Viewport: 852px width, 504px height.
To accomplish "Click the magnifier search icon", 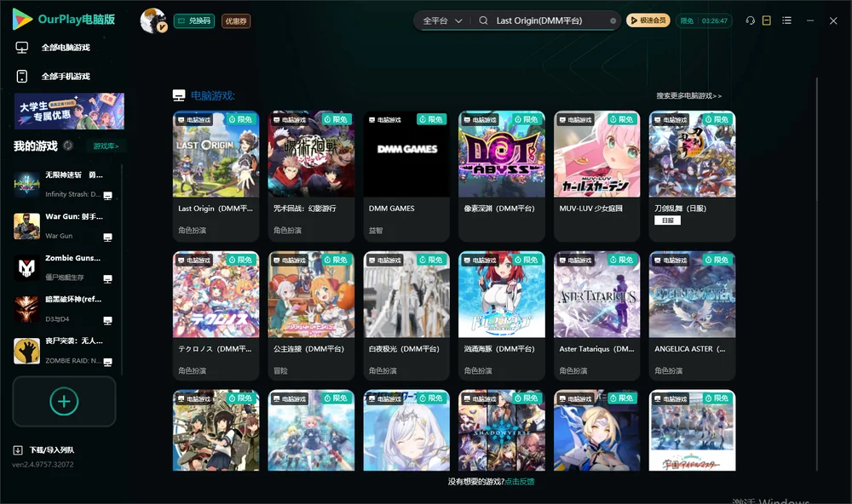I will [483, 20].
